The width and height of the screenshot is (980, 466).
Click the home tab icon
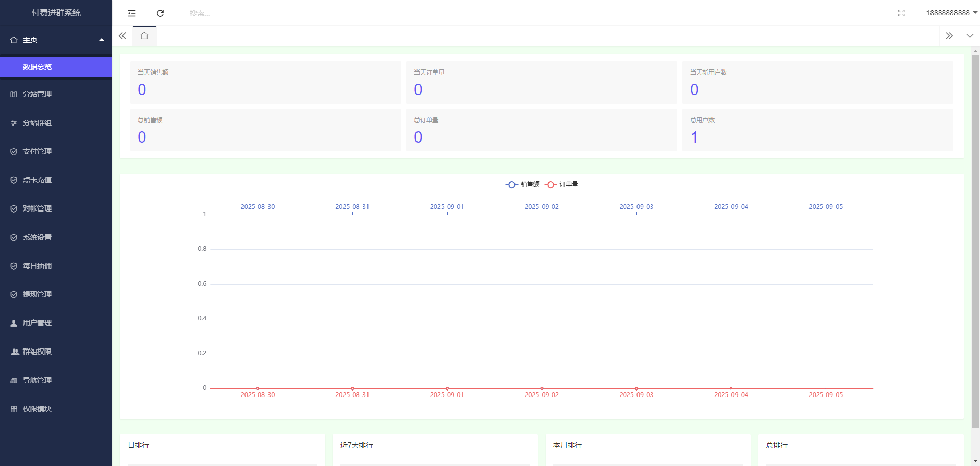[144, 36]
